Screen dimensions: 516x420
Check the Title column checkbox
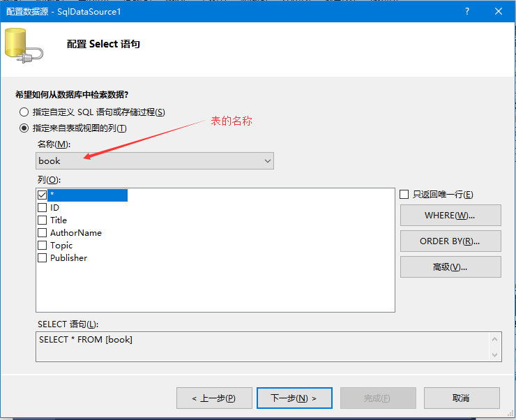point(43,220)
